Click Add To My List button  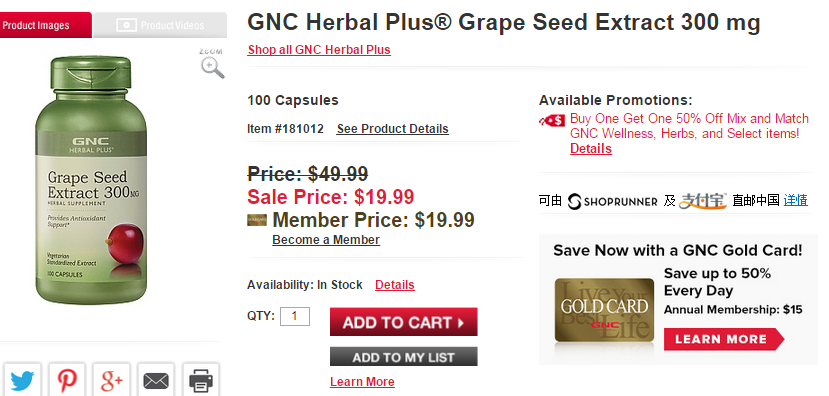403,357
